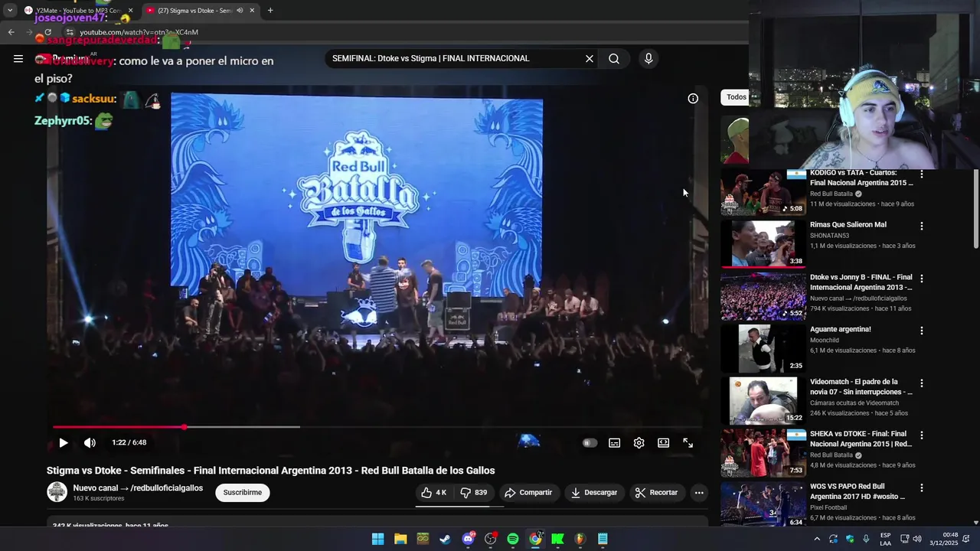980x551 pixels.
Task: Like the video with thumbs up
Action: pos(434,493)
